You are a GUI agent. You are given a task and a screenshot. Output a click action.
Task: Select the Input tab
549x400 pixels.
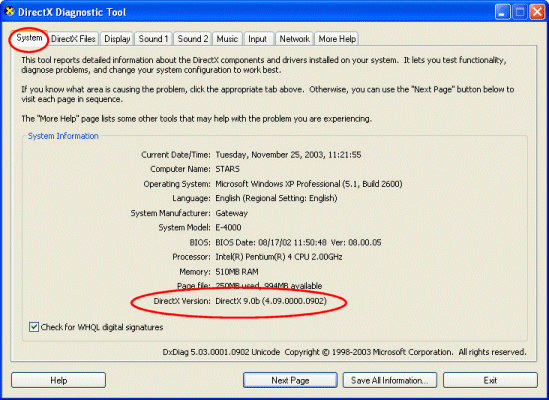(257, 39)
